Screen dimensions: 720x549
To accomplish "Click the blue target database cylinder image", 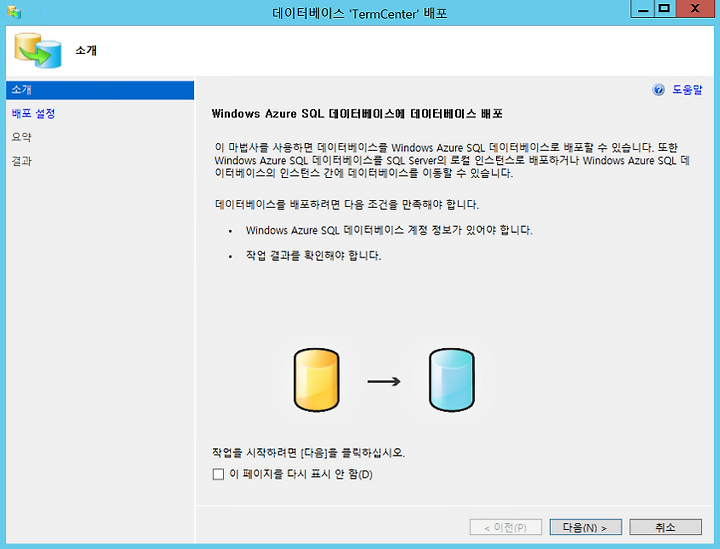I will 452,380.
